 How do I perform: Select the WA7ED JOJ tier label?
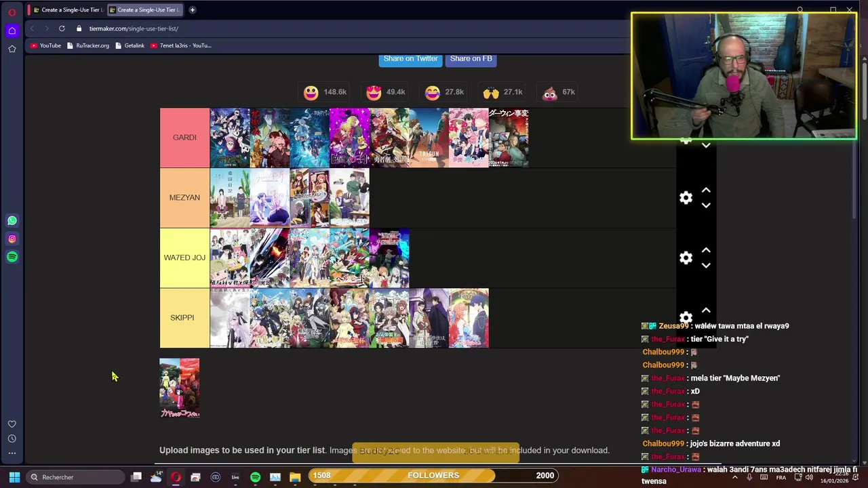184,258
